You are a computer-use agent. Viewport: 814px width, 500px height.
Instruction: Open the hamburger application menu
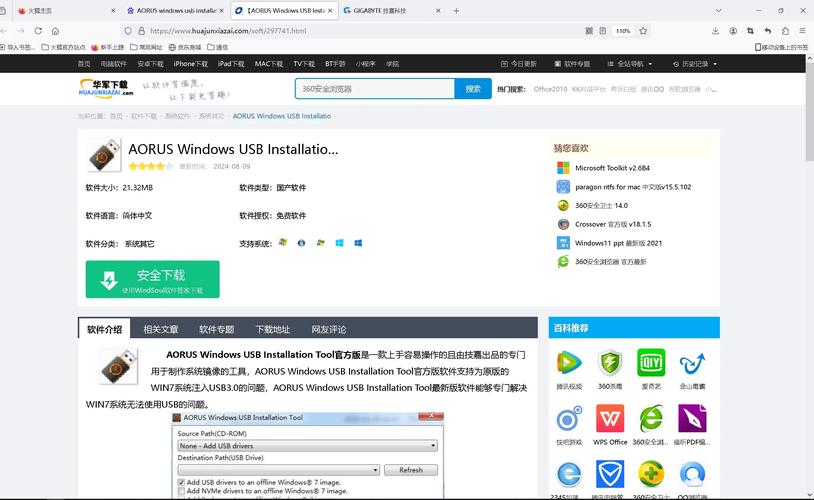(x=803, y=31)
